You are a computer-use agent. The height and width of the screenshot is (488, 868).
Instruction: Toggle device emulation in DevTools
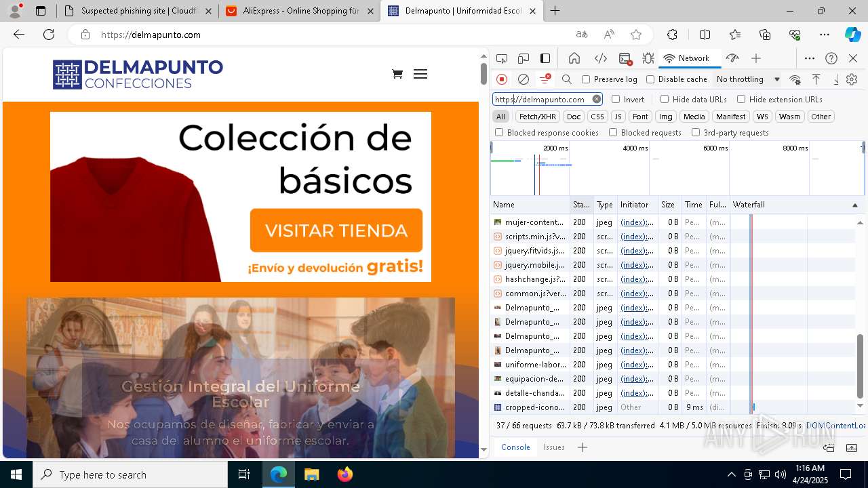[524, 58]
